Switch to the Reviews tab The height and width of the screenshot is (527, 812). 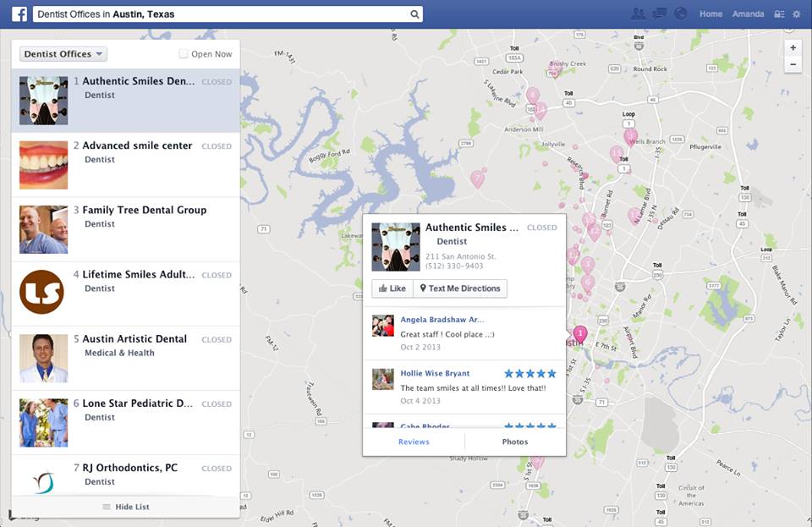click(414, 442)
